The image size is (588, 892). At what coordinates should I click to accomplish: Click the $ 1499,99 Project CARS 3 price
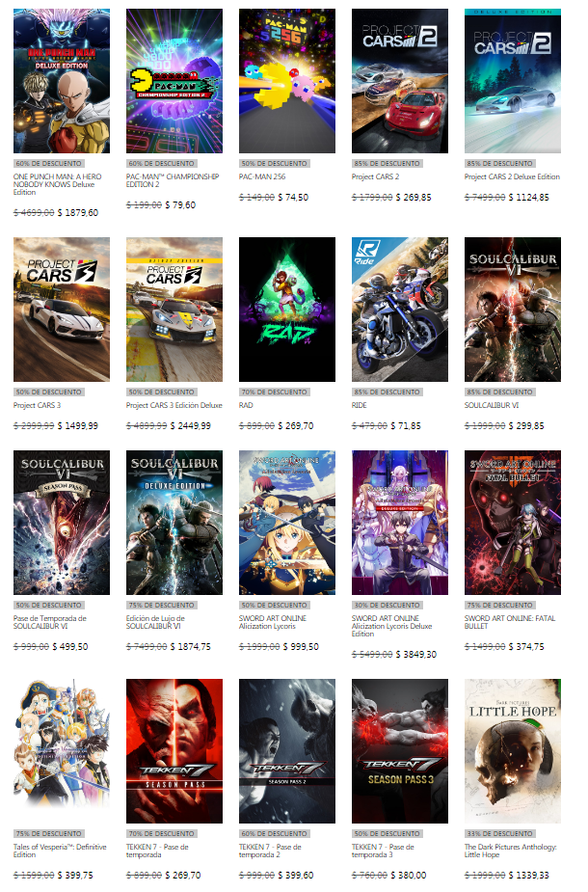pos(77,426)
